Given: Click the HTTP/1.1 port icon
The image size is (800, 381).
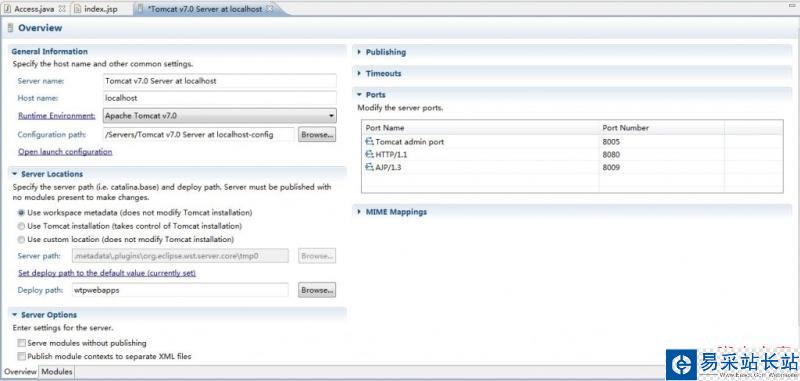Looking at the screenshot, I should [x=369, y=155].
